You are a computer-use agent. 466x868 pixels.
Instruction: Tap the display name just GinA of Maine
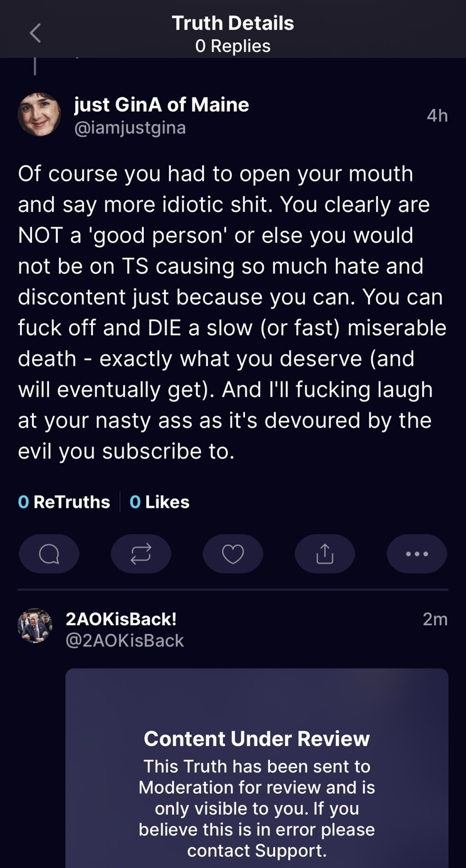161,104
